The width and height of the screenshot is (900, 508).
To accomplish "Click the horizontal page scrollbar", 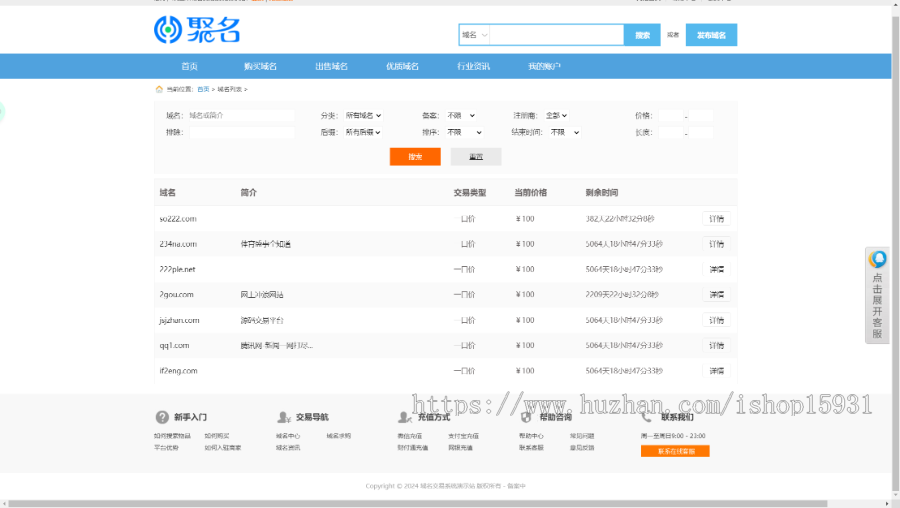I will [418, 503].
